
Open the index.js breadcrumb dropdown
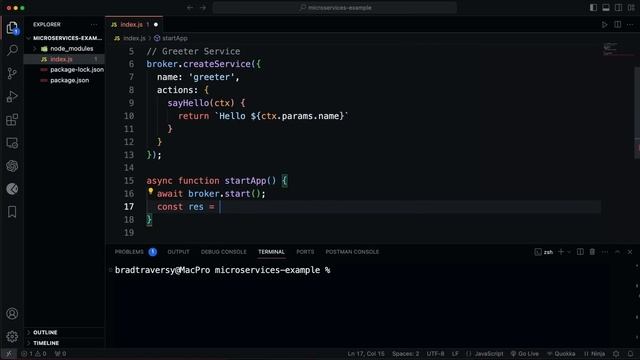tap(130, 38)
